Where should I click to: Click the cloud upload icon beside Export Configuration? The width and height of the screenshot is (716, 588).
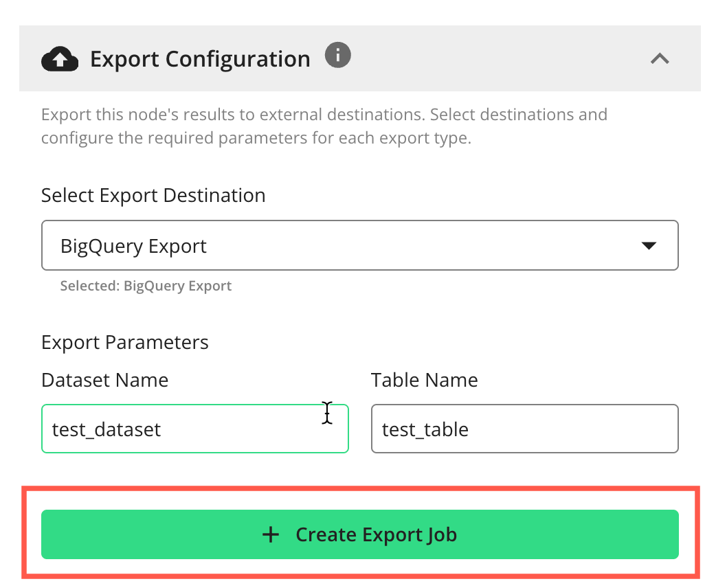60,58
